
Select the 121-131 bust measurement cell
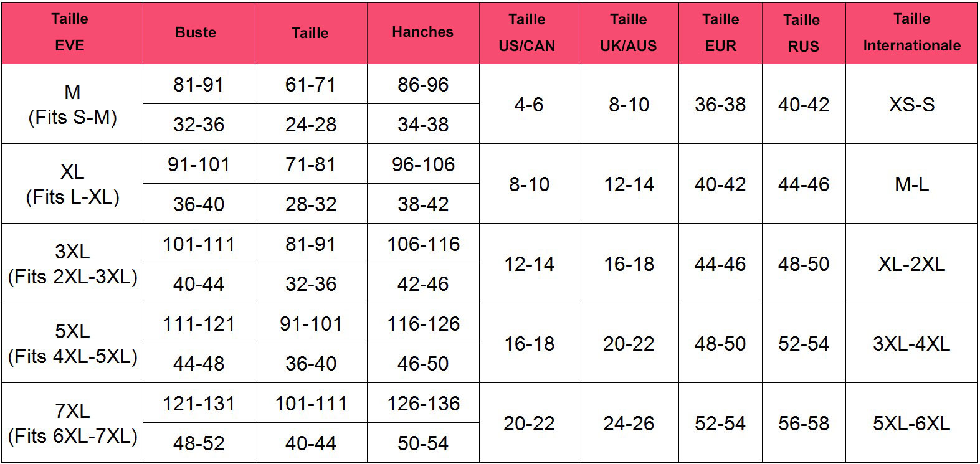tap(199, 403)
